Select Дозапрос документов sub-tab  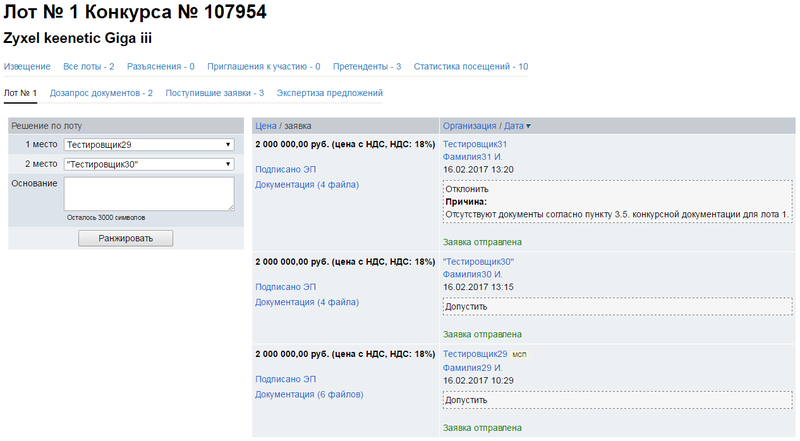coord(100,93)
